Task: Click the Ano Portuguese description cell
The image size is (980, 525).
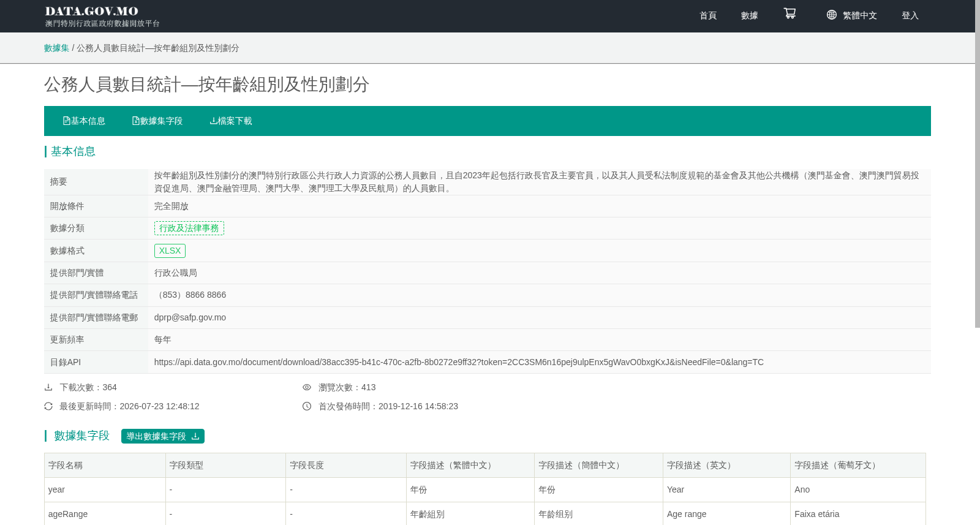Action: click(858, 489)
